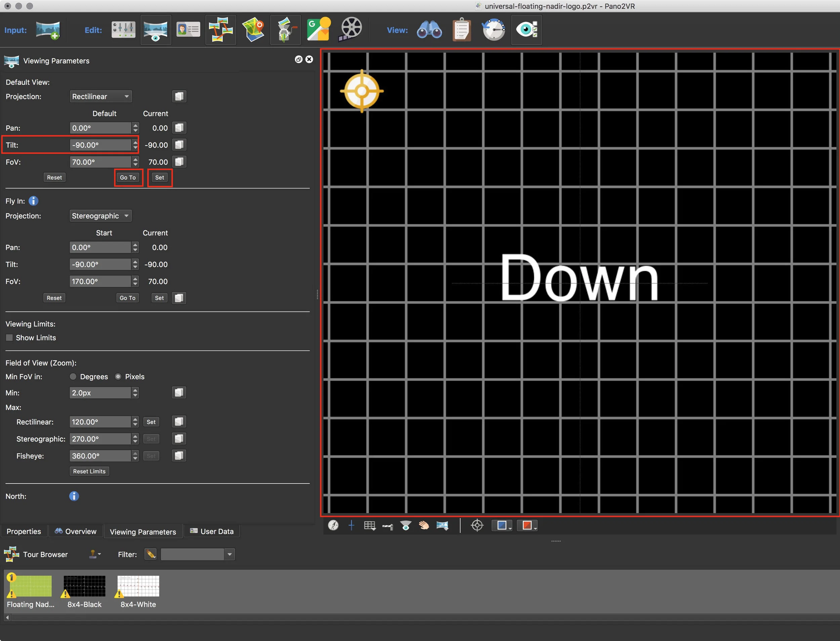Click the North info icon

tap(74, 496)
